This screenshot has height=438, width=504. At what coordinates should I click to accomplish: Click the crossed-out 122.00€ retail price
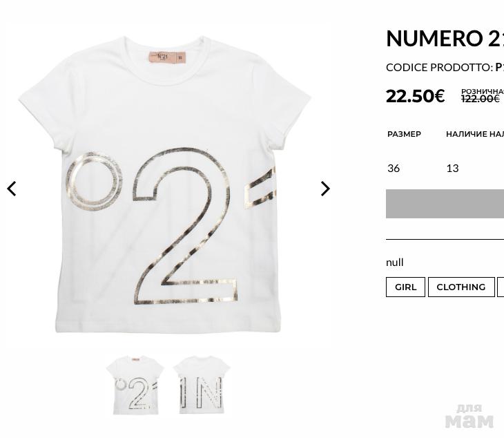point(481,99)
